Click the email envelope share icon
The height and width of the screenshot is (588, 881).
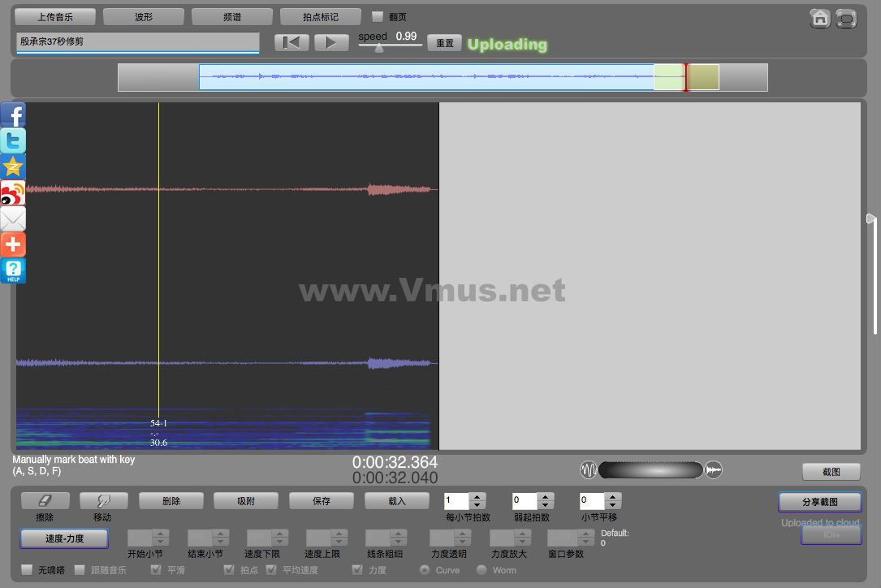coord(13,218)
